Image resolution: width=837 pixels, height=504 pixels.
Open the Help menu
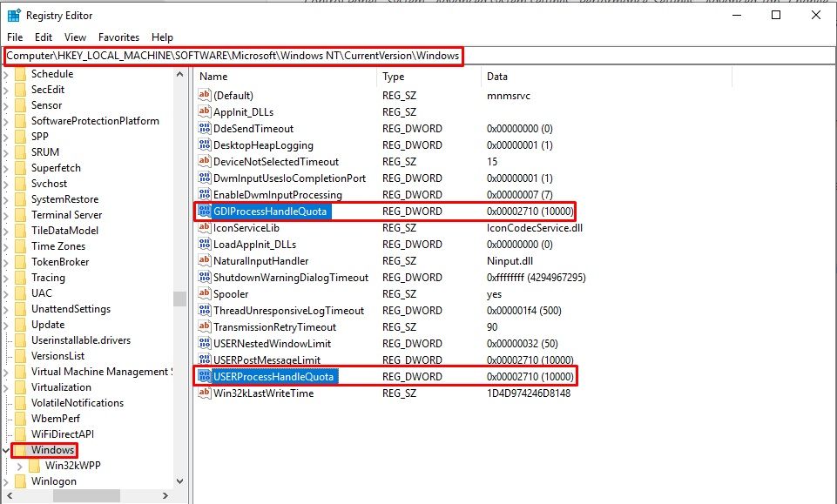point(162,37)
